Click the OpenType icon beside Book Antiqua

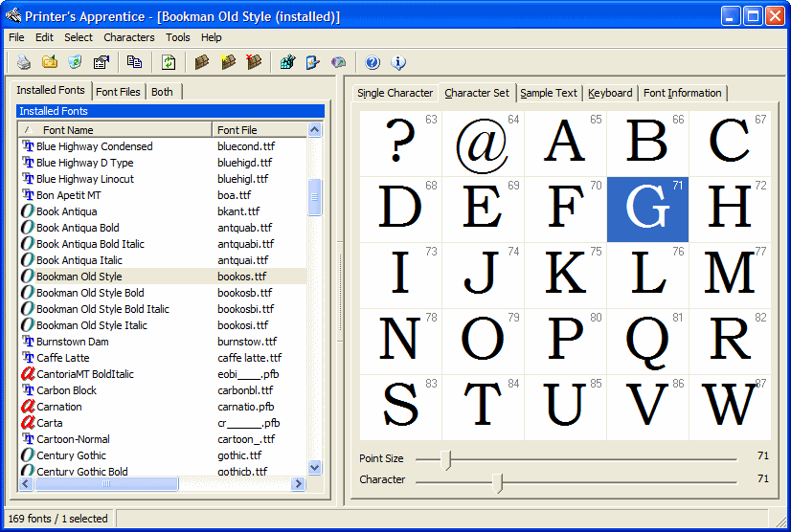(28, 211)
